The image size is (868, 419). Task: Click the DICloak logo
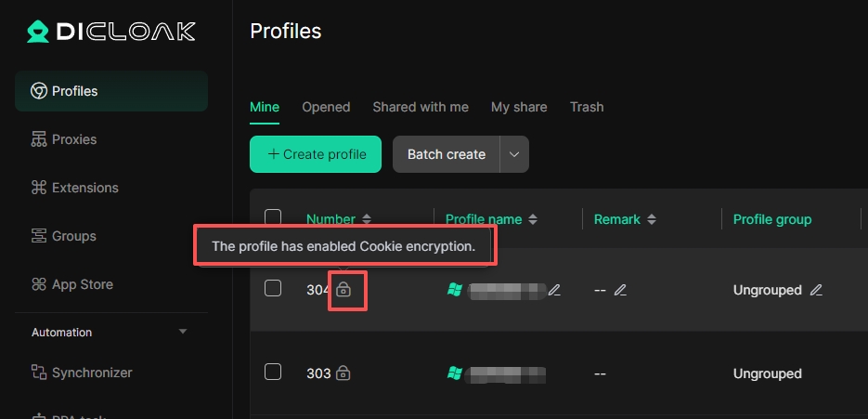111,32
